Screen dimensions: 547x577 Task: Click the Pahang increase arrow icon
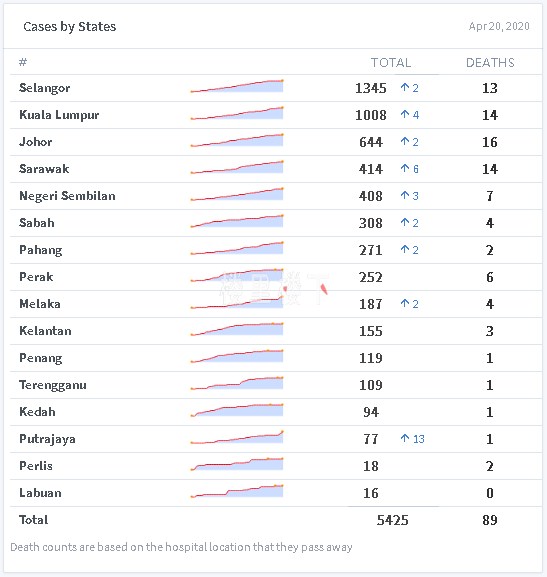[405, 249]
